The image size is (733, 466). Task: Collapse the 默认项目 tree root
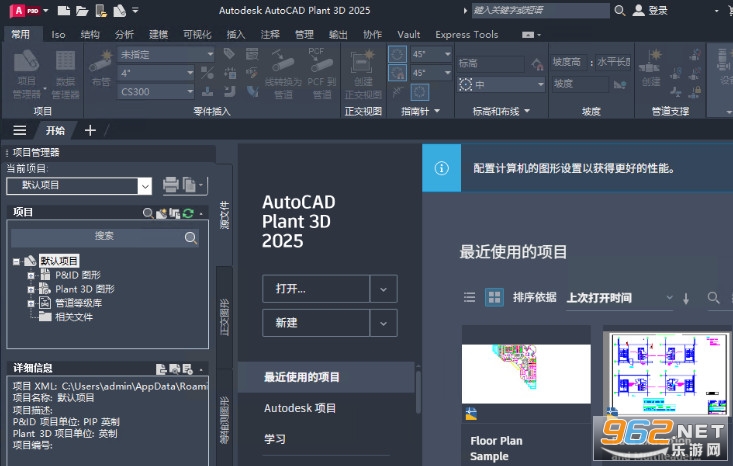tap(16, 262)
